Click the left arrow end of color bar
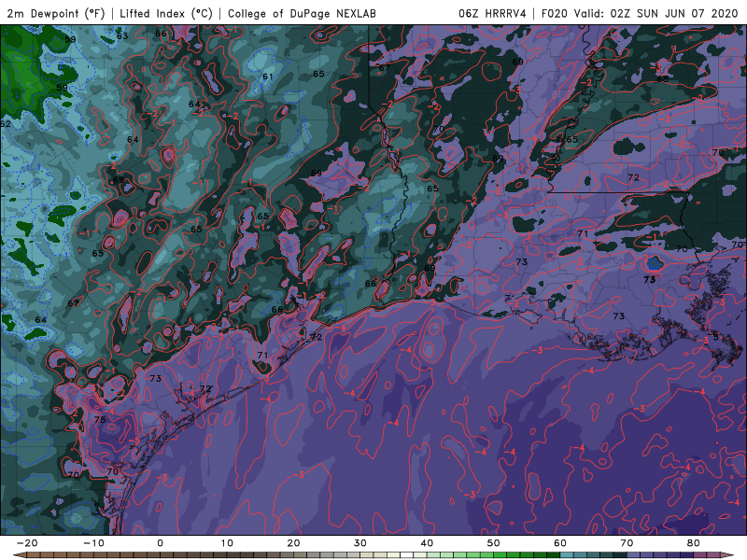 [19, 555]
